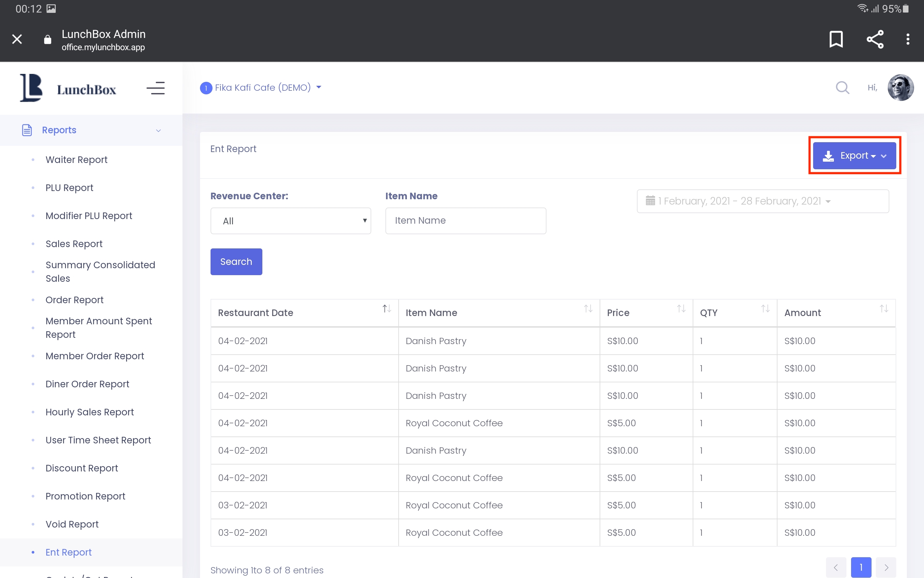Open the three-dot browser menu

[x=907, y=39]
